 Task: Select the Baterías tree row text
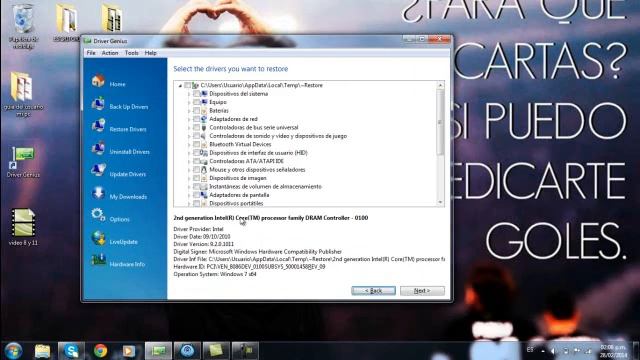[219, 111]
